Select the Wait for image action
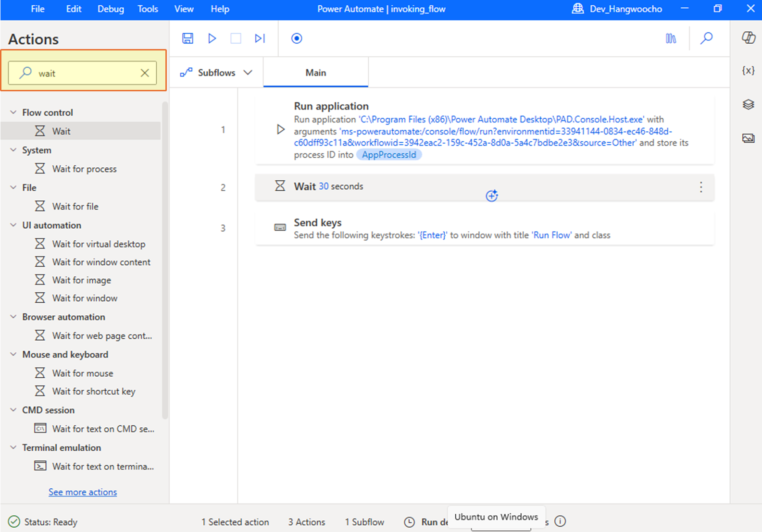The width and height of the screenshot is (762, 532). (81, 280)
